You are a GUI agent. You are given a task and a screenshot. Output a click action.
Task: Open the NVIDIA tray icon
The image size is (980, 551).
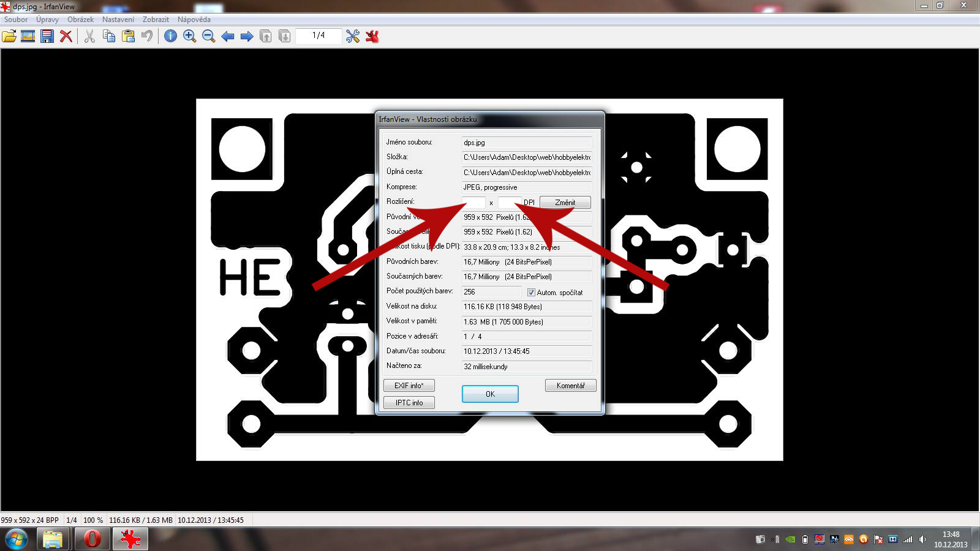click(791, 539)
